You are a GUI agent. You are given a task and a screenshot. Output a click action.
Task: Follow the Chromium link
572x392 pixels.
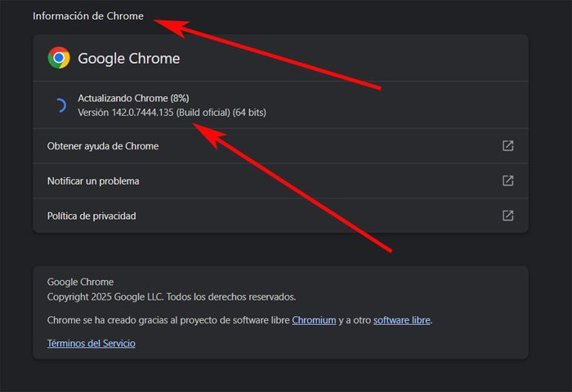(x=314, y=320)
